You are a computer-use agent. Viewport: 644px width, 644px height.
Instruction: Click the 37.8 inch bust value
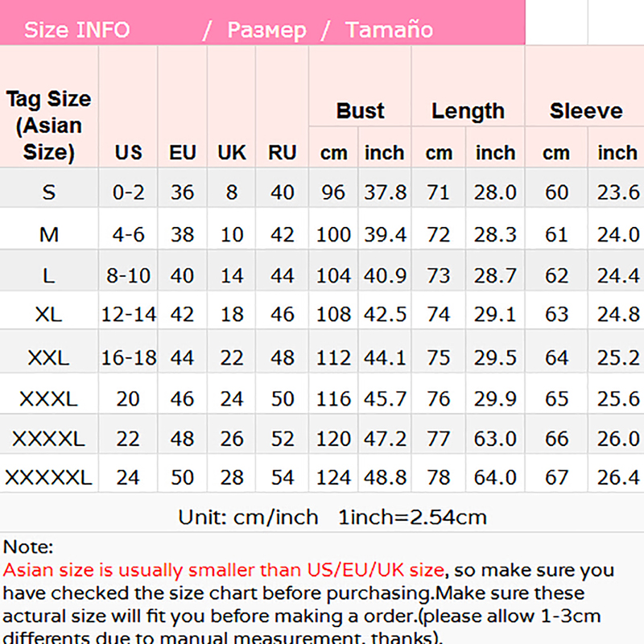click(385, 193)
